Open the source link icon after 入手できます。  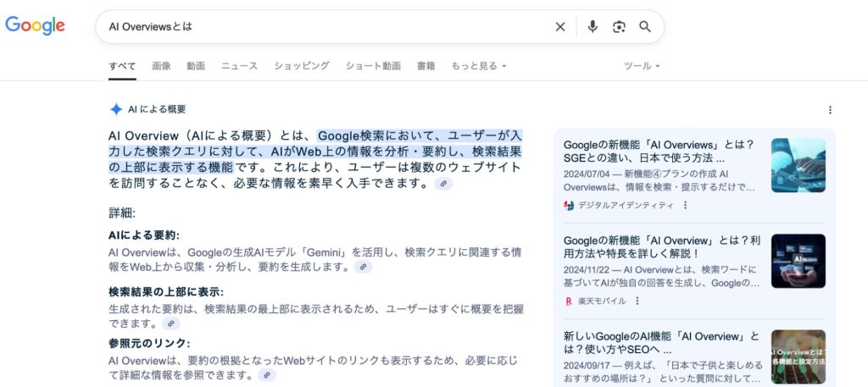[443, 184]
